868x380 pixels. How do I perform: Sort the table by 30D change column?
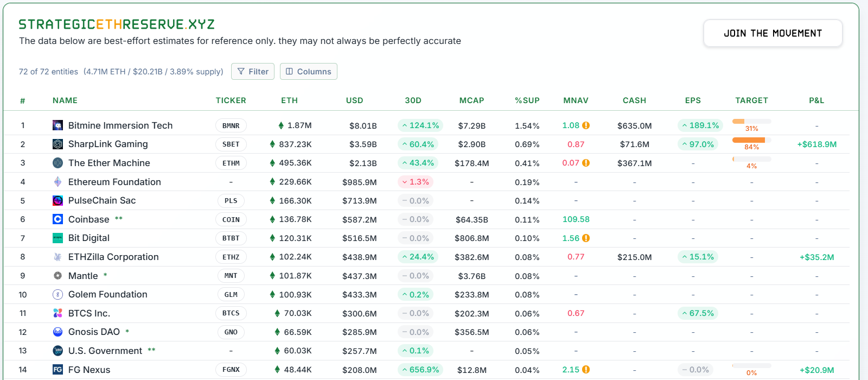[x=413, y=100]
